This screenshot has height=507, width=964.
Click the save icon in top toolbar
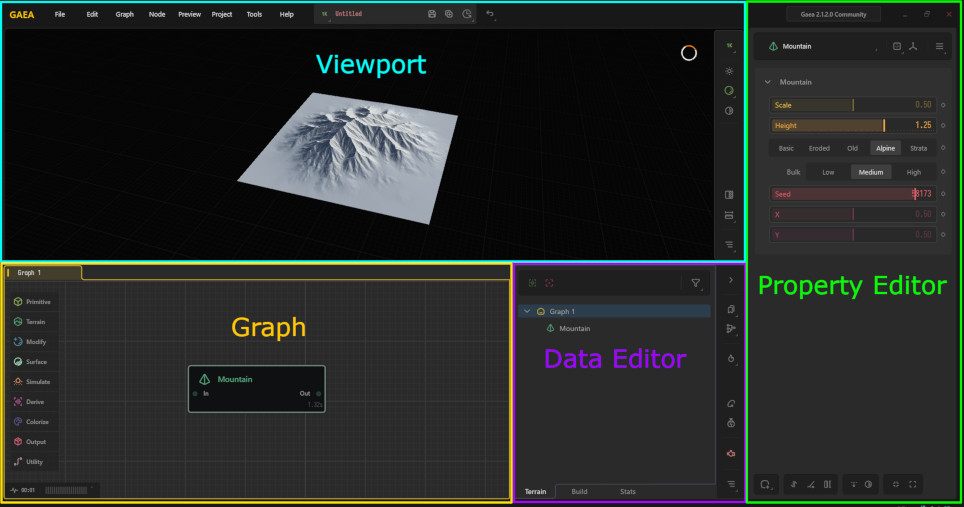point(432,14)
